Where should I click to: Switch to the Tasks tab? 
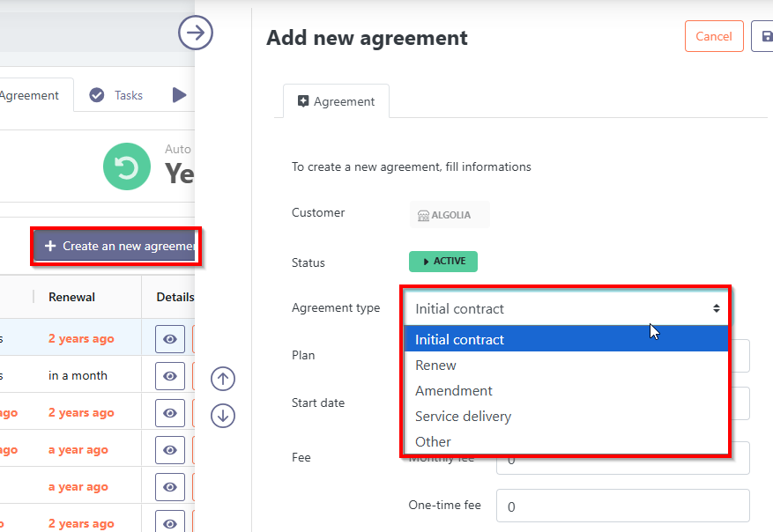pyautogui.click(x=117, y=95)
